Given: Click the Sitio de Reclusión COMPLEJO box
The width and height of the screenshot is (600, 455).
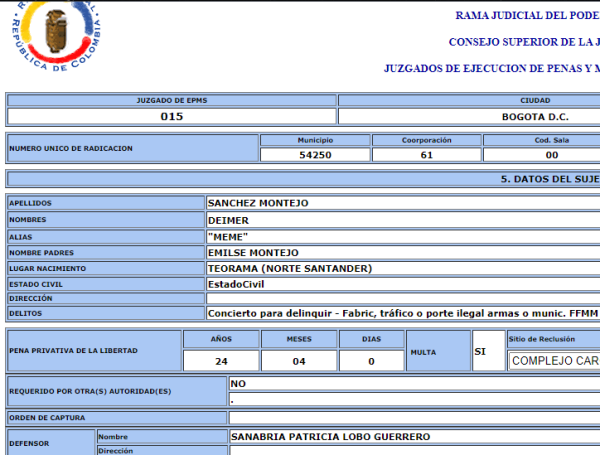Looking at the screenshot, I should [x=555, y=361].
